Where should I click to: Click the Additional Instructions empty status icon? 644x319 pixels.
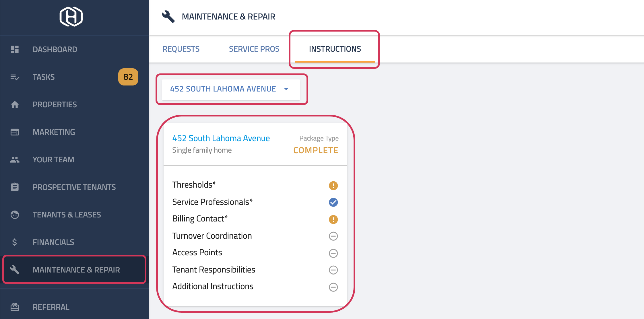pyautogui.click(x=333, y=287)
